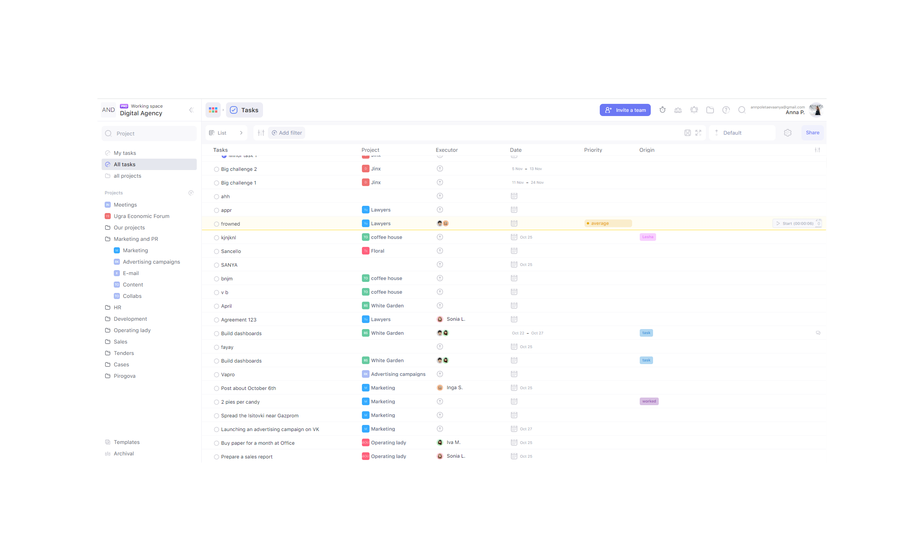Image resolution: width=924 pixels, height=560 pixels.
Task: Click the help question mark icon
Action: pyautogui.click(x=726, y=110)
